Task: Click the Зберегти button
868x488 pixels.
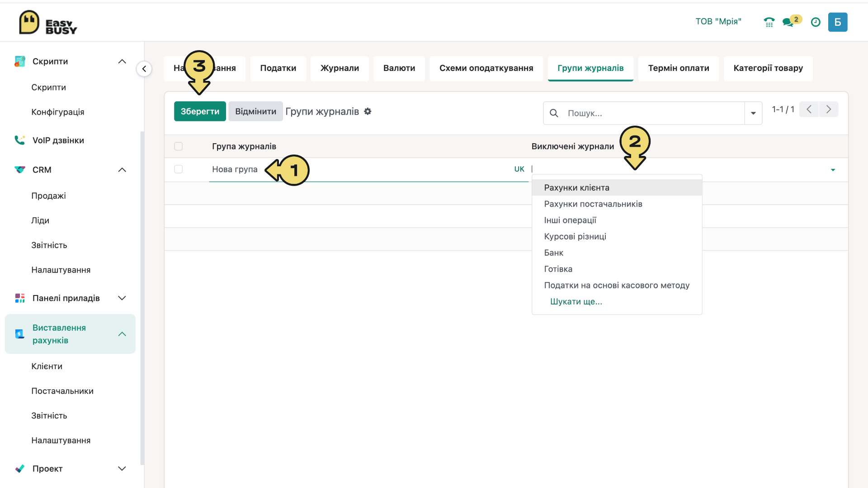Action: click(x=200, y=111)
